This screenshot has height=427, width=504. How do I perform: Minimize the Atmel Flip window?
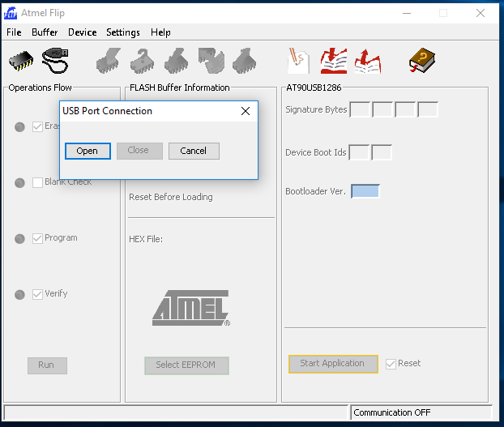point(407,13)
